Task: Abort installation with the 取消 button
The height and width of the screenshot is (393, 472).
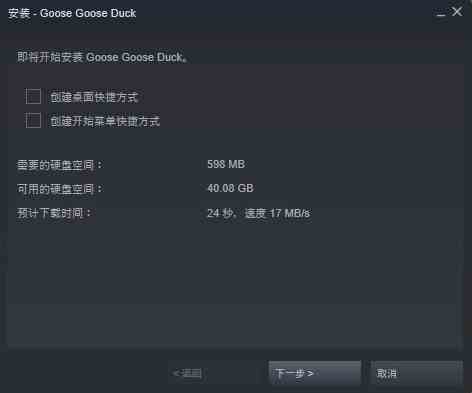Action: pyautogui.click(x=417, y=373)
